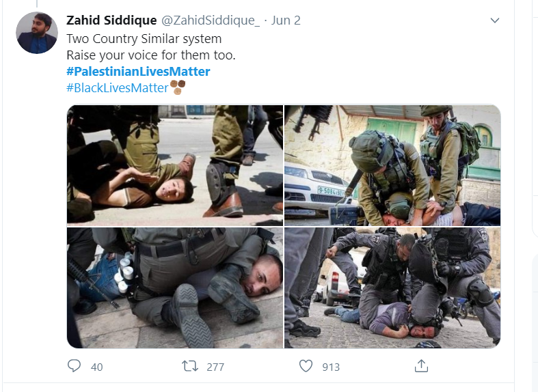Open Zahid Siddique's profile picture
The image size is (538, 392).
pos(37,33)
